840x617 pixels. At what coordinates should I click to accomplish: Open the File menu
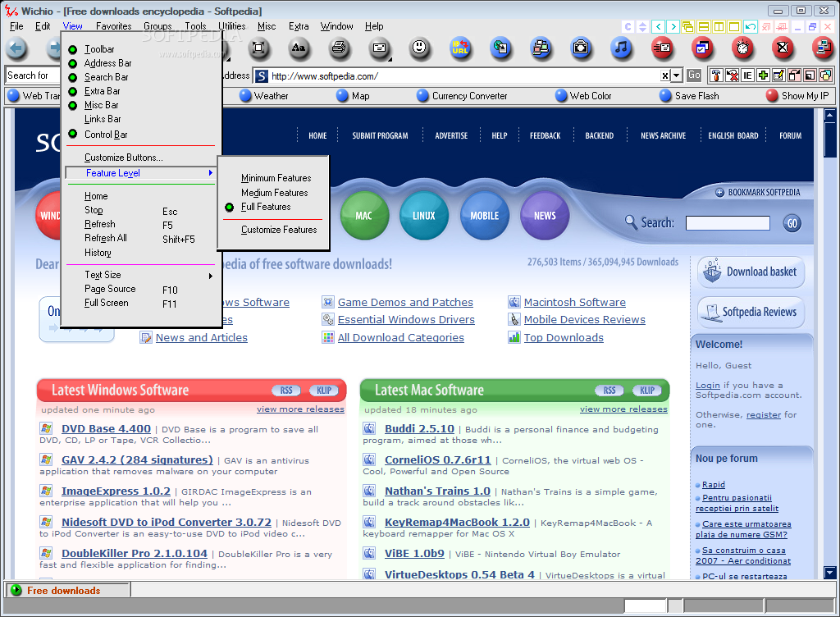[16, 26]
